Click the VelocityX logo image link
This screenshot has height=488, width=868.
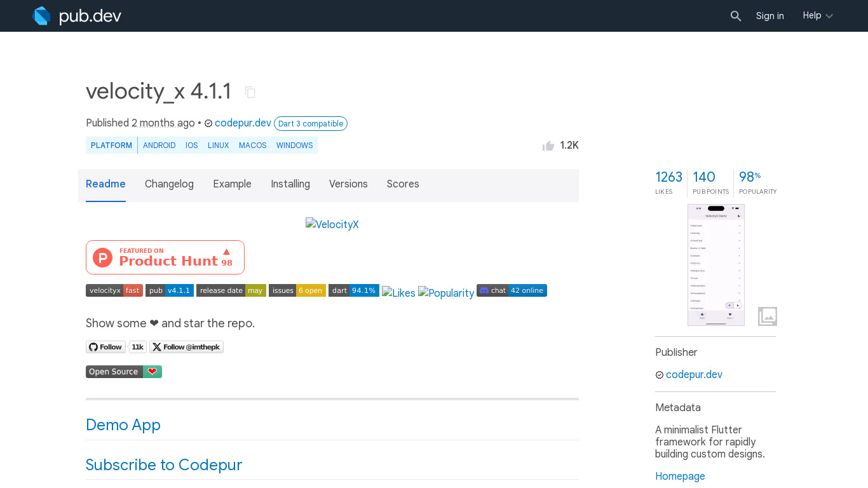click(x=332, y=224)
